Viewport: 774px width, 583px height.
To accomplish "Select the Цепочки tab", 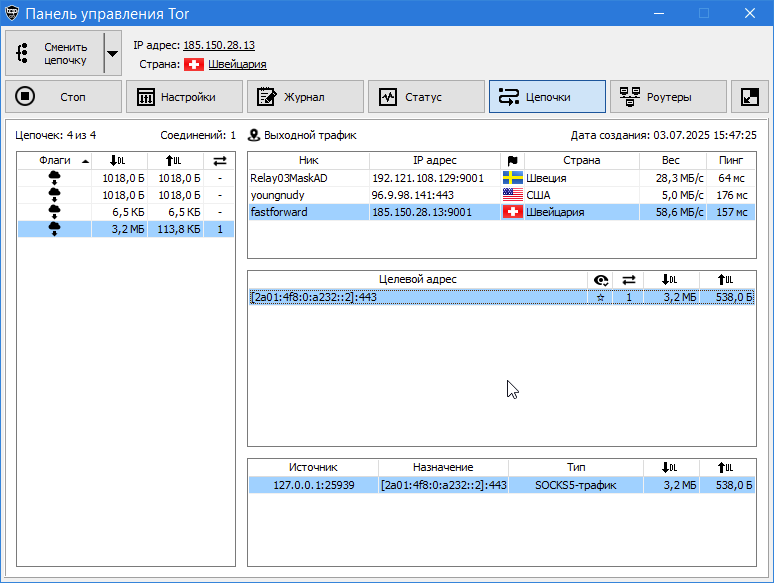I will point(547,97).
